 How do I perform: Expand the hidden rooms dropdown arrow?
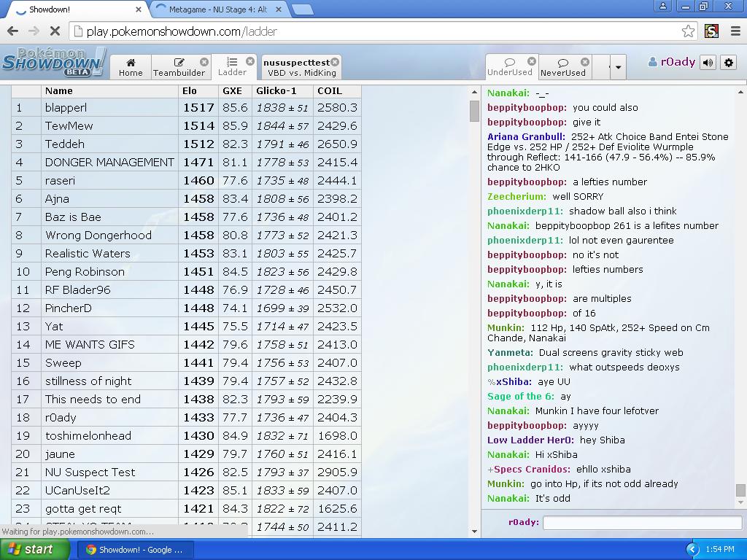coord(618,67)
